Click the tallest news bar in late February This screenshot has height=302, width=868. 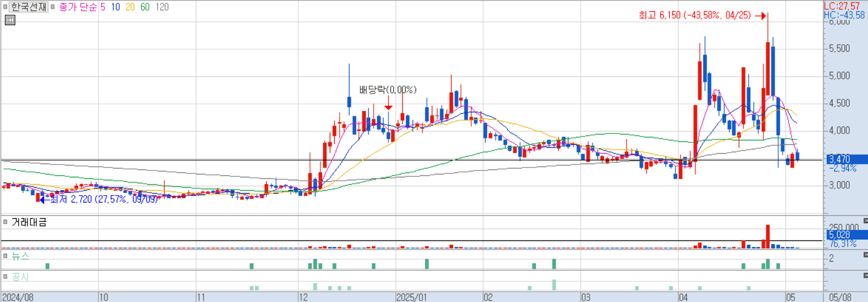pos(554,264)
